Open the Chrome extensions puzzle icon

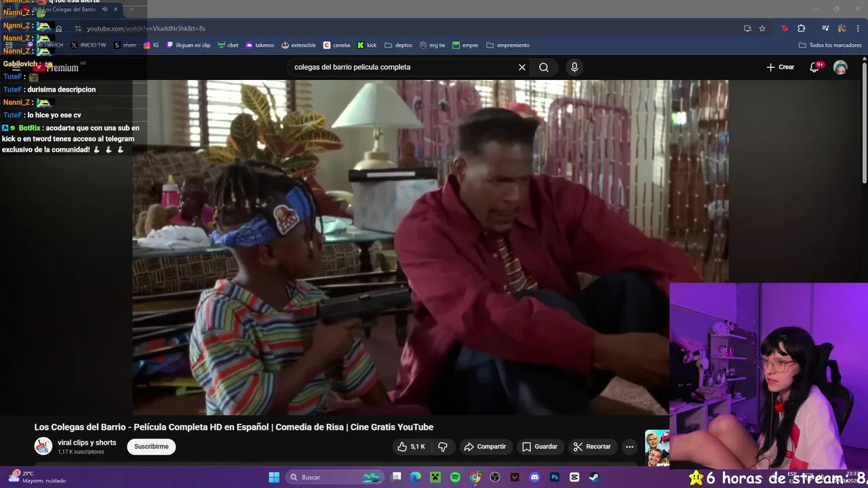[802, 28]
